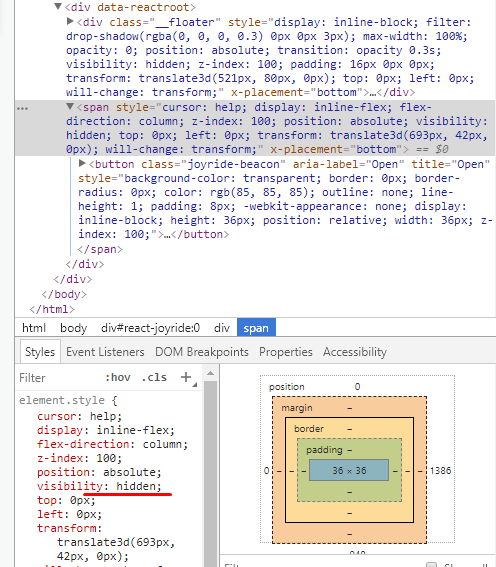
Task: Click the closing </body> tag line
Action: pyautogui.click(x=64, y=294)
